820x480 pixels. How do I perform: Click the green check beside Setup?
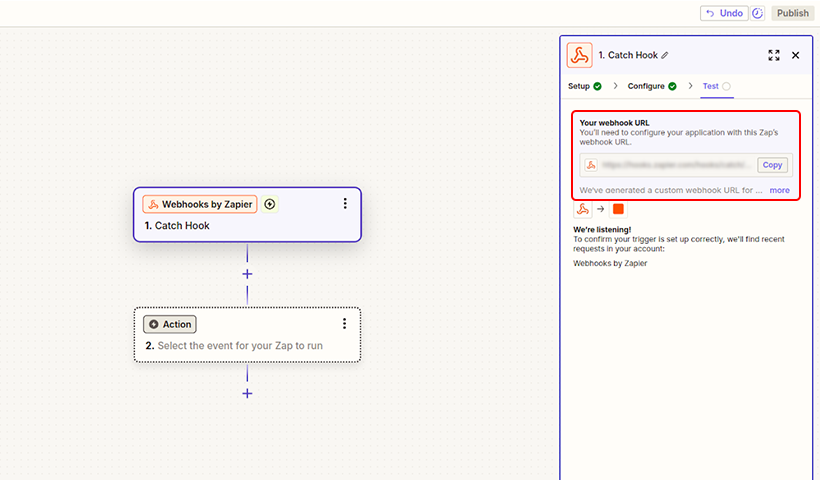(597, 86)
